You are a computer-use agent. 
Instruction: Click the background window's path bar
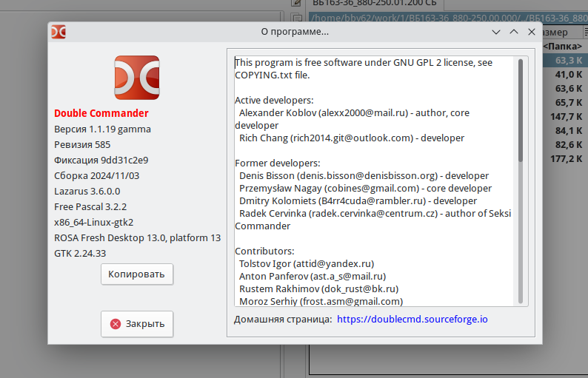click(449, 18)
